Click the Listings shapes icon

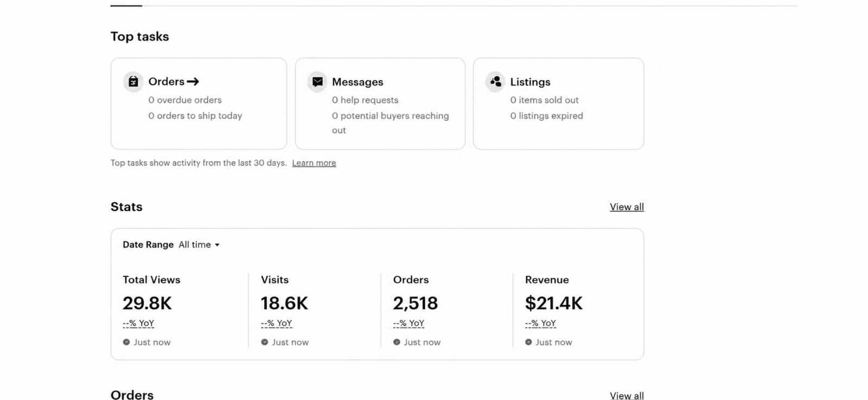[495, 82]
